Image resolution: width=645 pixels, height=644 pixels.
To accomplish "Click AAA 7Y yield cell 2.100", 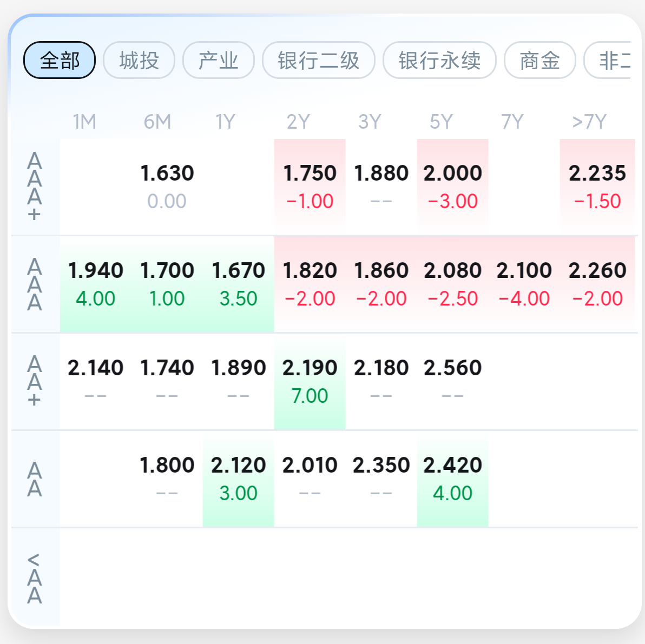I will click(524, 283).
